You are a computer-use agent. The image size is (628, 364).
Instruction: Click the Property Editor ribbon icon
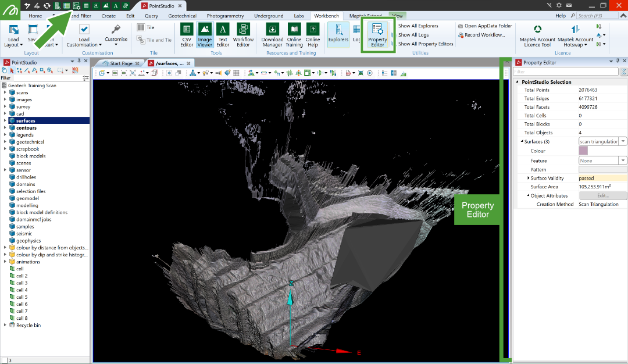[x=377, y=35]
